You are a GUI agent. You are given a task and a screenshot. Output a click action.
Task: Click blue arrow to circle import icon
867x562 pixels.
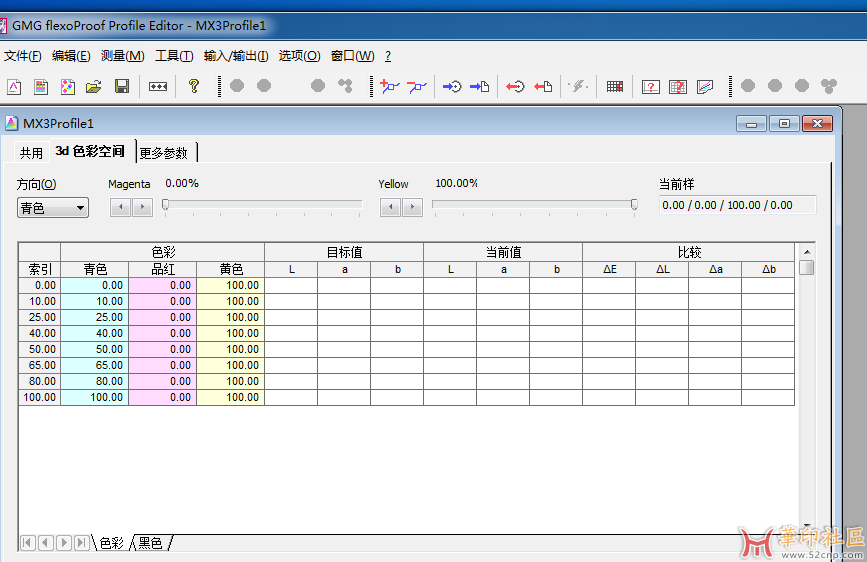452,86
